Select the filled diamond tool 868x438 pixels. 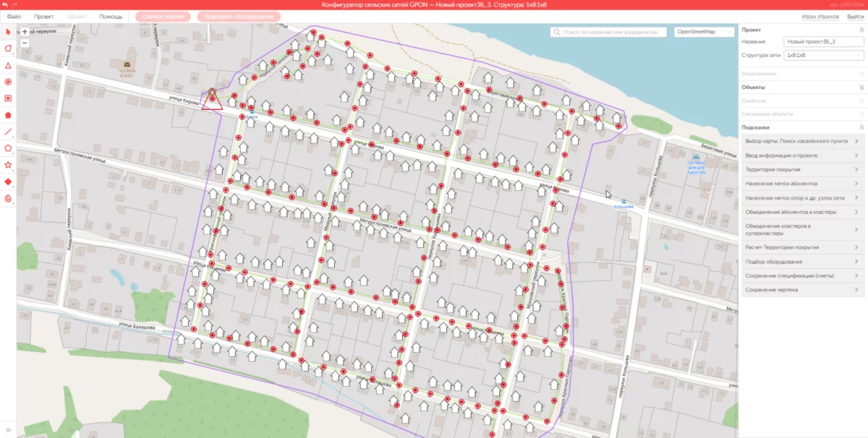(x=8, y=181)
